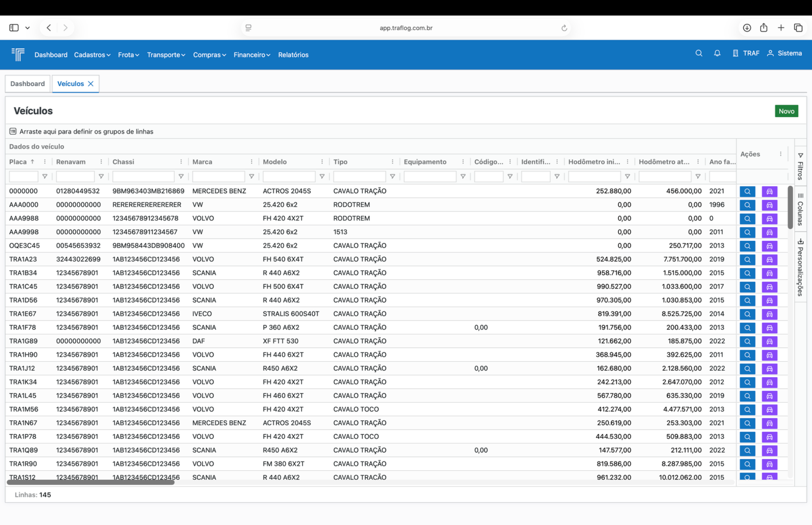
Task: Expand the Cadastros dropdown menu
Action: point(92,55)
